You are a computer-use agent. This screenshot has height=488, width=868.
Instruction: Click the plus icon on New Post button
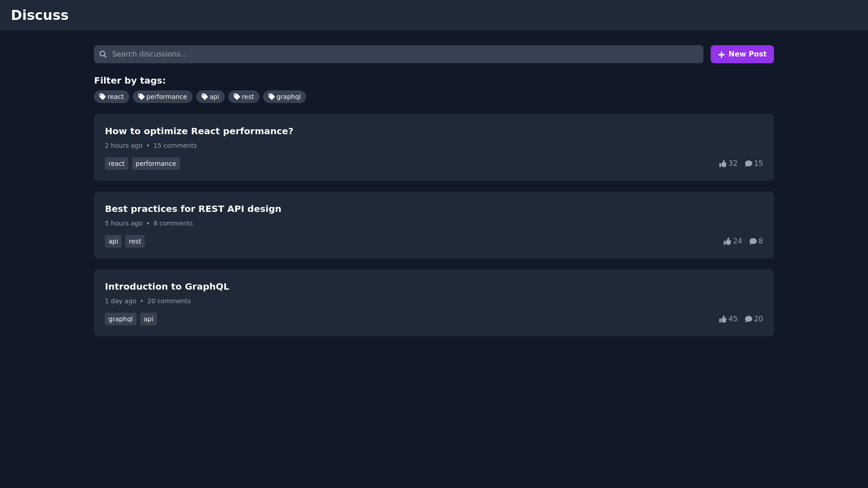pyautogui.click(x=721, y=54)
